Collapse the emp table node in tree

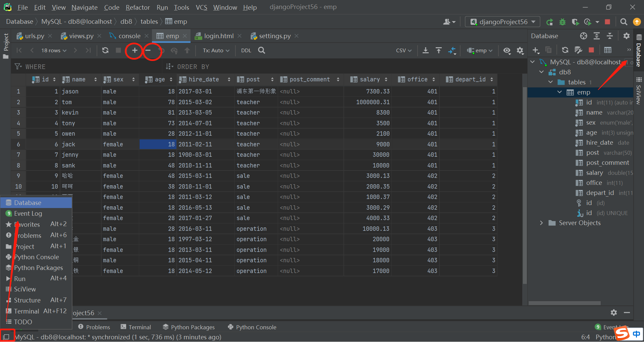click(559, 92)
